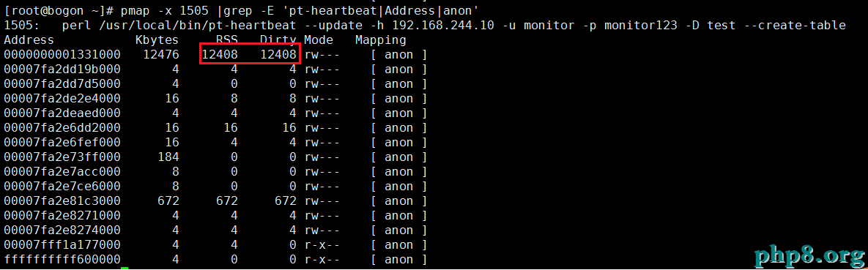The width and height of the screenshot is (868, 270).
Task: Click the Address column header
Action: point(29,40)
